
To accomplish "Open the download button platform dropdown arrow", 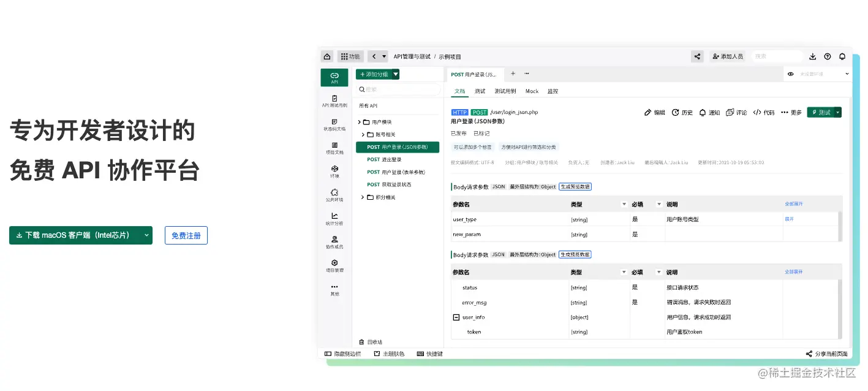I will point(146,235).
